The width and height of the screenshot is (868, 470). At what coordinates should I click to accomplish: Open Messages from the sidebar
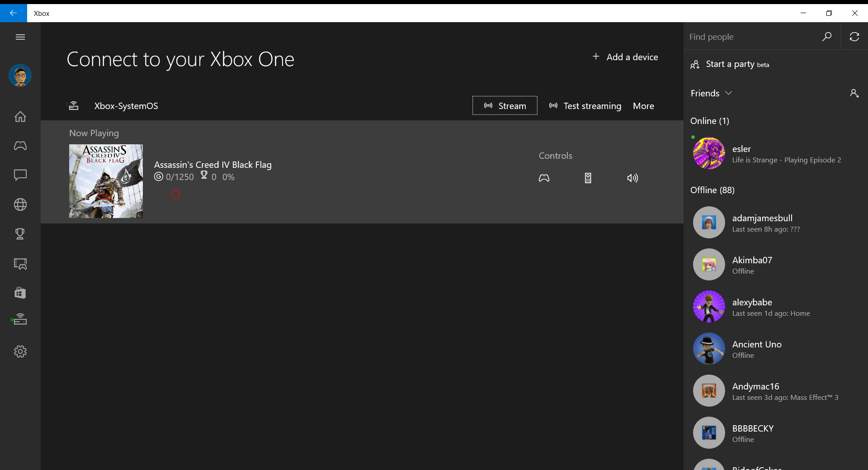click(20, 176)
